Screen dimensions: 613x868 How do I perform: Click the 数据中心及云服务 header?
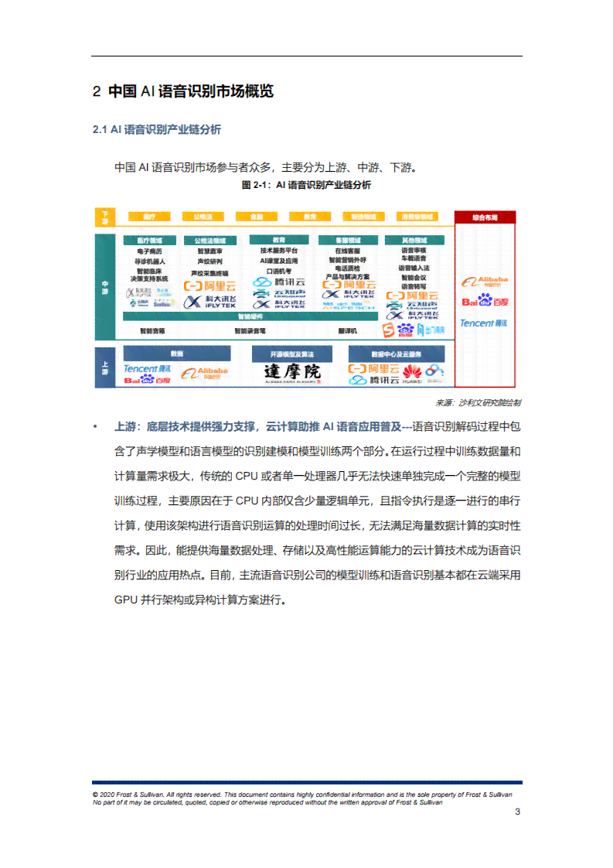tap(396, 354)
